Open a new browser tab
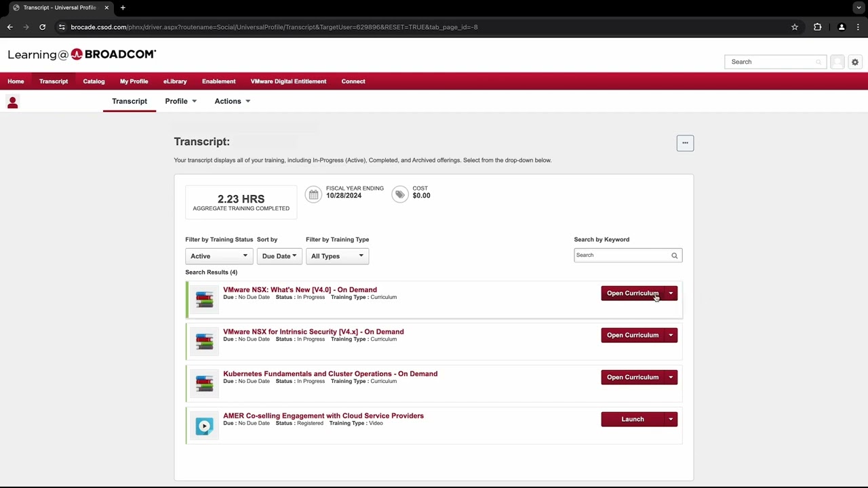The width and height of the screenshot is (868, 488). (123, 7)
